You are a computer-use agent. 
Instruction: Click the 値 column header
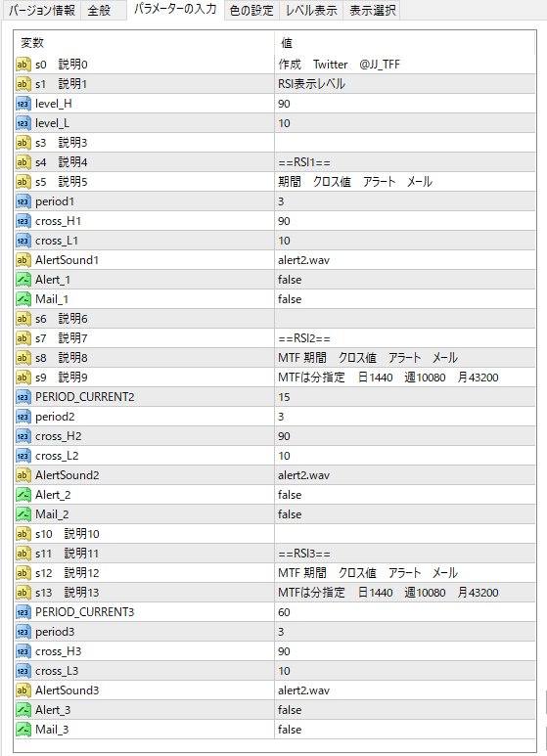pyautogui.click(x=405, y=43)
